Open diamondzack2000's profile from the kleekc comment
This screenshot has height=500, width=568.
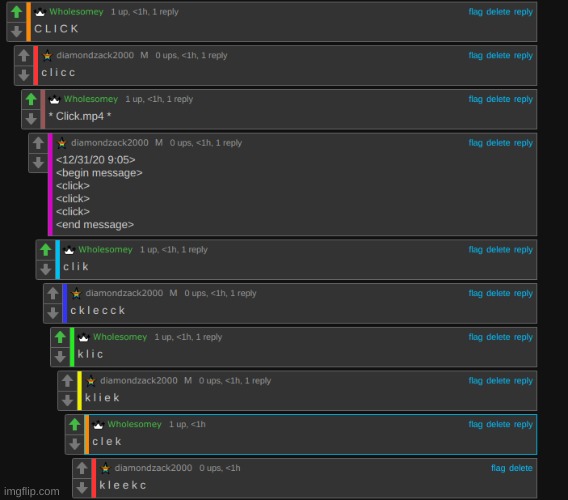pyautogui.click(x=153, y=468)
